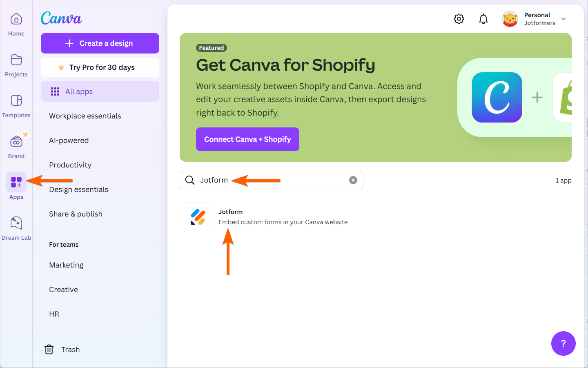
Task: Click Create a design button
Action: click(x=100, y=43)
